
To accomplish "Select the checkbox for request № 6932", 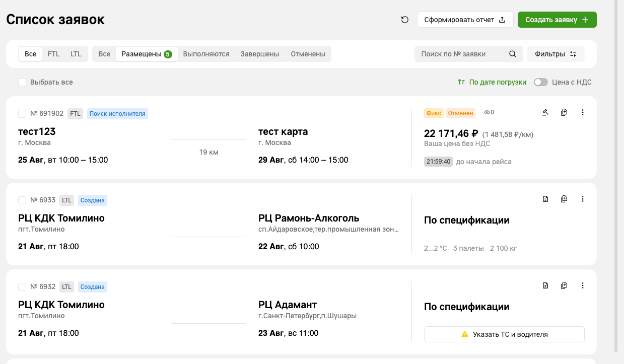I will click(22, 287).
